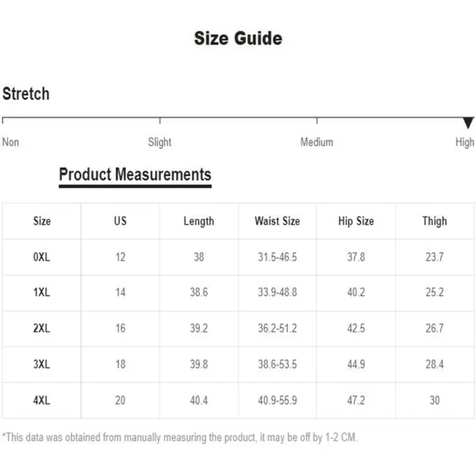Click the 28.4 thigh value cell
This screenshot has height=476, width=476.
point(435,364)
